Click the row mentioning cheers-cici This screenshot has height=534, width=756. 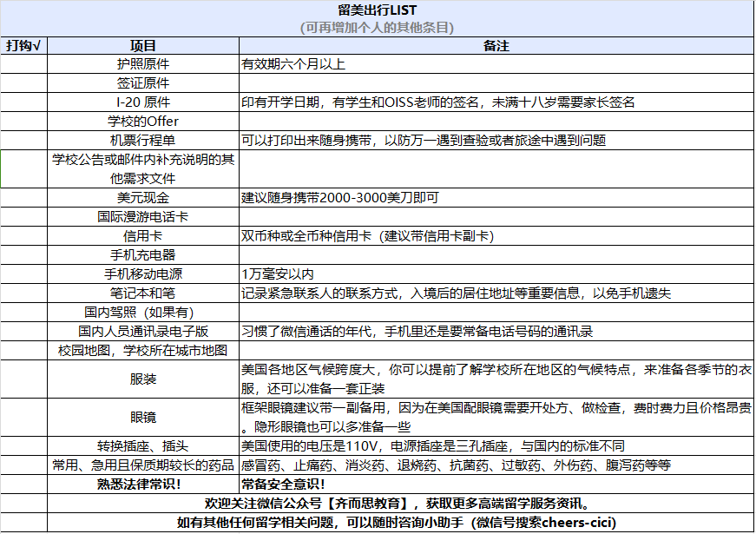(400, 523)
